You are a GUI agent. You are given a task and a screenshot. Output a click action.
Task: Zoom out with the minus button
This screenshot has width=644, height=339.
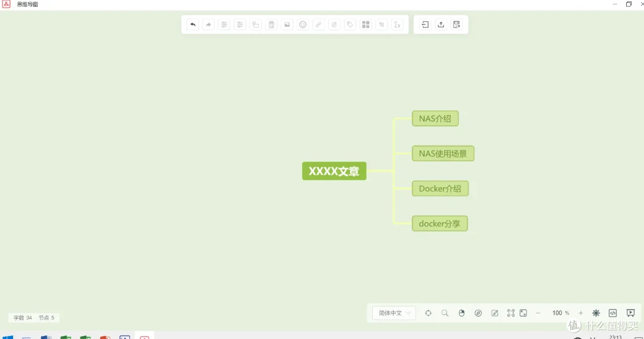[538, 313]
